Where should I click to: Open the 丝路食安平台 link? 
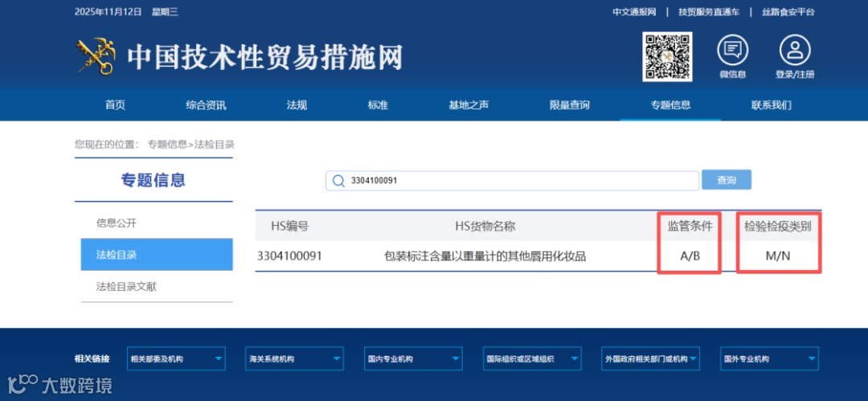pos(788,12)
